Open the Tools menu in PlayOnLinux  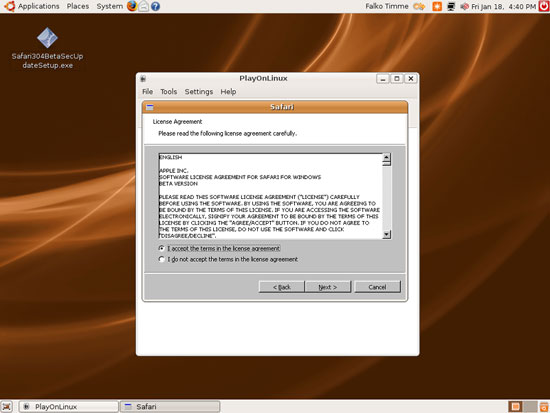click(169, 92)
